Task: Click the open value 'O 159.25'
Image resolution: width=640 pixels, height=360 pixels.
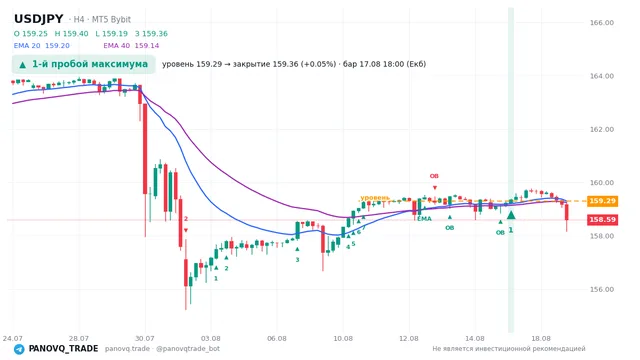Action: tap(31, 33)
